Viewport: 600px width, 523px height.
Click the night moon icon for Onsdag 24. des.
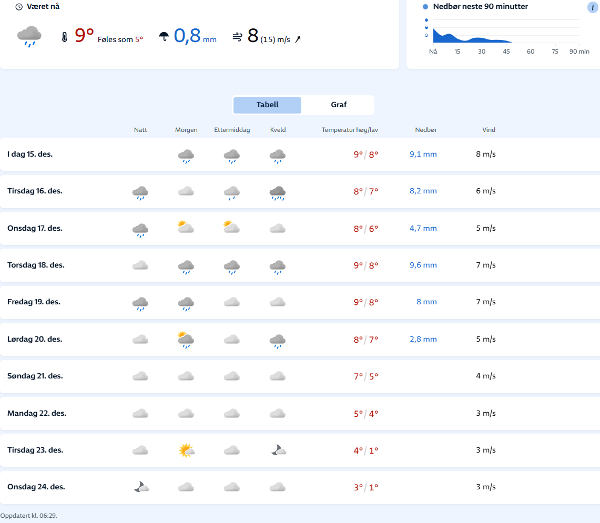tap(141, 487)
